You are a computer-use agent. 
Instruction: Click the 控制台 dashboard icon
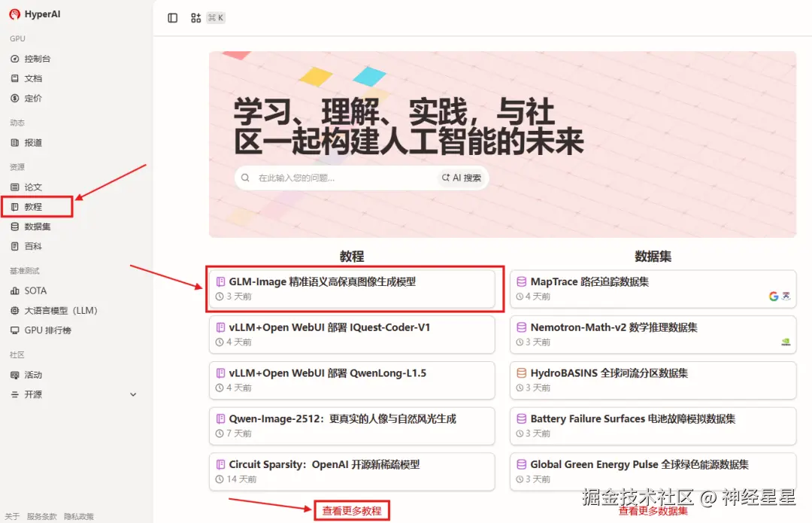pos(14,59)
